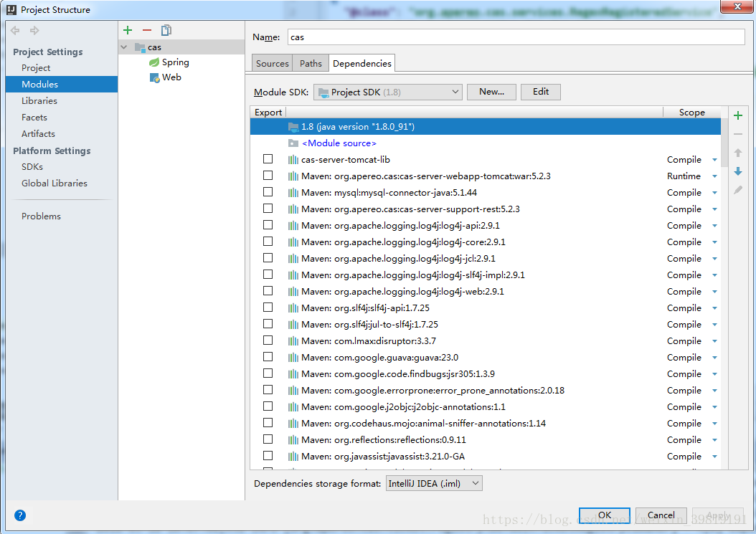Open Project settings in sidebar

point(36,68)
